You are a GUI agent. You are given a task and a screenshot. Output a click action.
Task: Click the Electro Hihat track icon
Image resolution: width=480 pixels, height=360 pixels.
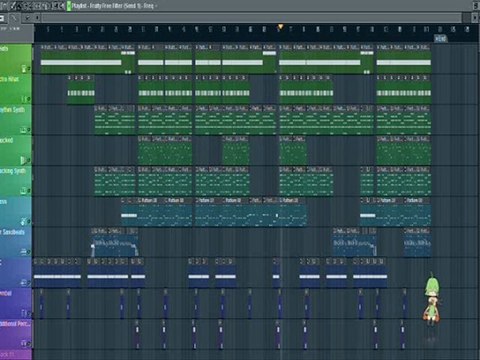pyautogui.click(x=24, y=99)
